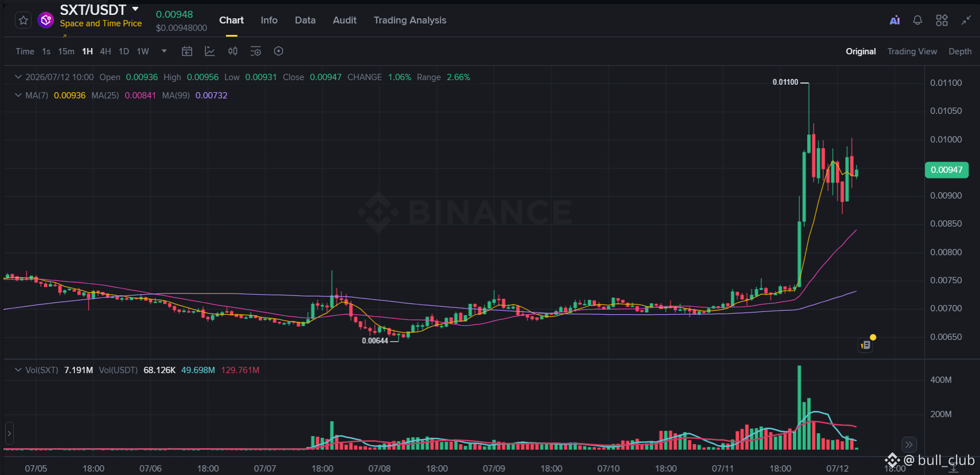Click the download arrow icon at bottom right
Screen dimensions: 980x475
[954, 469]
